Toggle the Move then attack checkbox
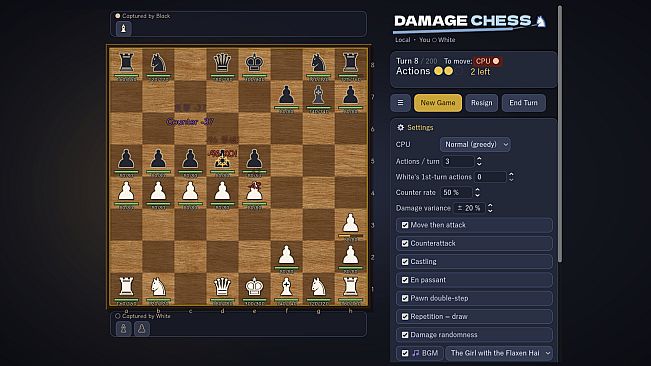The image size is (651, 366). [405, 225]
